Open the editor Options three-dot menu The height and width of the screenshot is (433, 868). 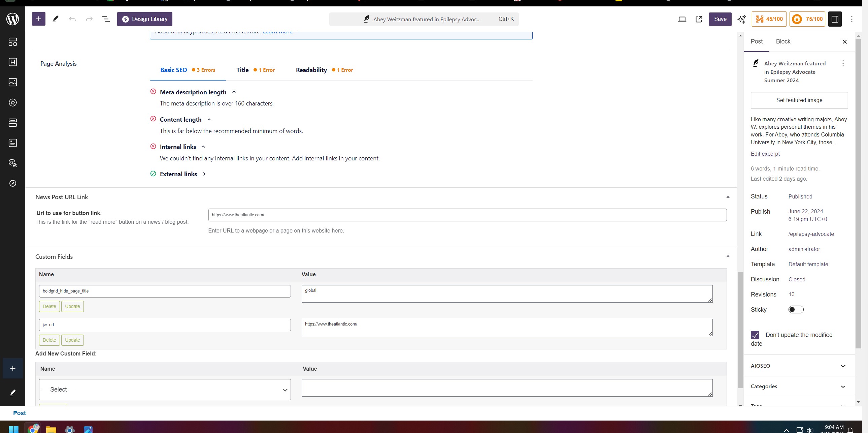852,19
